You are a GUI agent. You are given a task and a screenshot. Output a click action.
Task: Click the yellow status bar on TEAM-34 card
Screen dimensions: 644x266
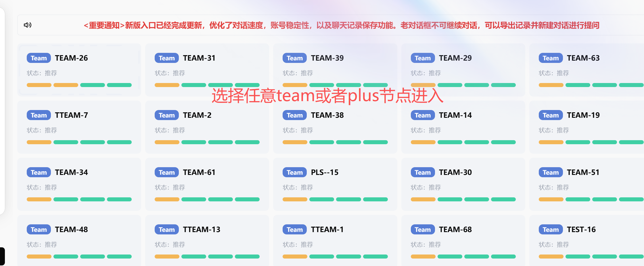[39, 199]
